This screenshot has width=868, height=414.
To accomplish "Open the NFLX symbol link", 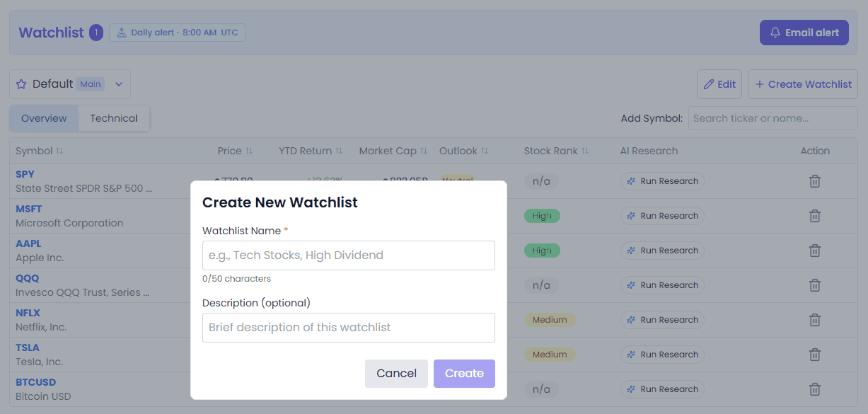I will (x=28, y=313).
